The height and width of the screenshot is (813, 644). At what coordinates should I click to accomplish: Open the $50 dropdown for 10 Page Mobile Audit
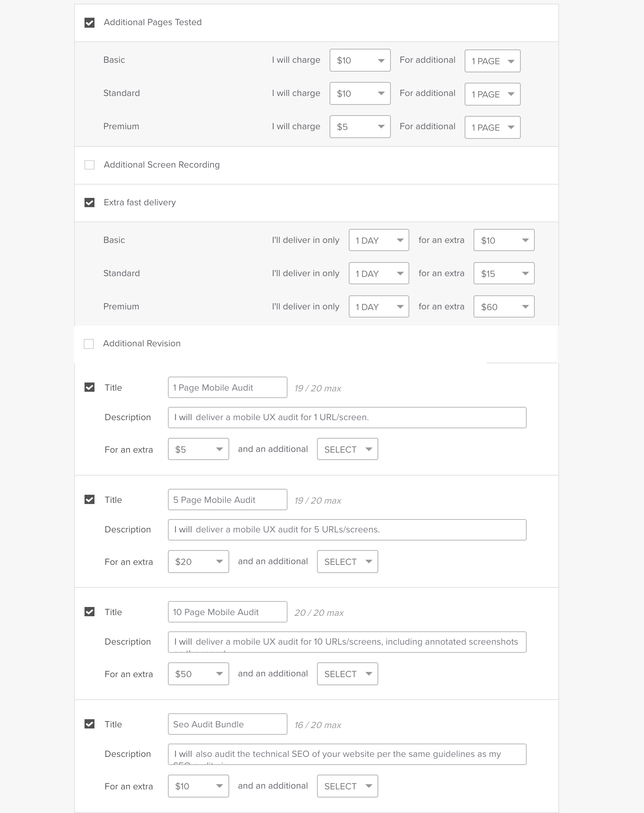(198, 674)
